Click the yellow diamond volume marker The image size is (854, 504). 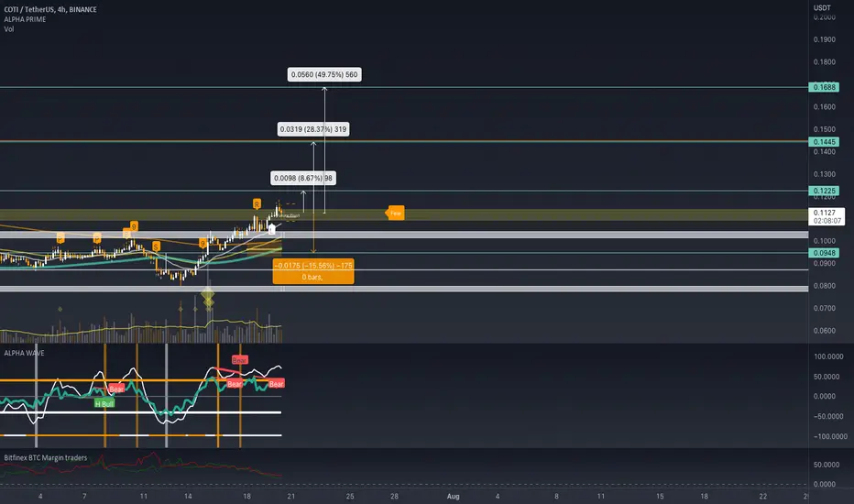click(208, 295)
